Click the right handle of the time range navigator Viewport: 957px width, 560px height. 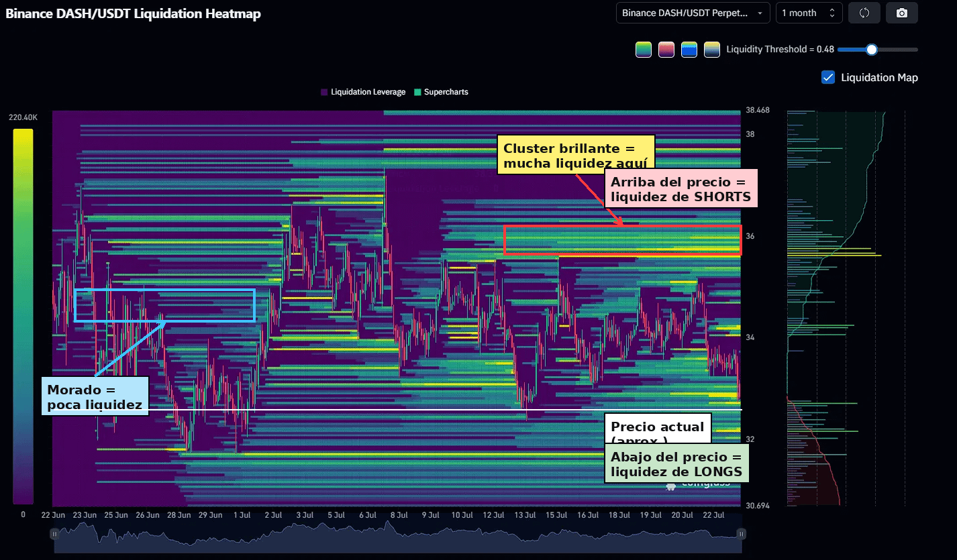click(742, 534)
